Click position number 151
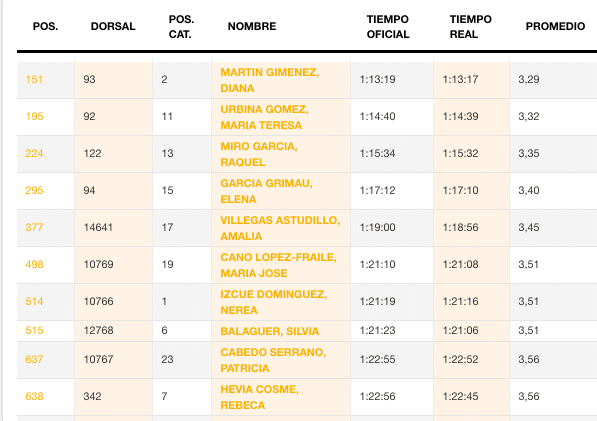Viewport: 597px width, 421px height. coord(34,79)
